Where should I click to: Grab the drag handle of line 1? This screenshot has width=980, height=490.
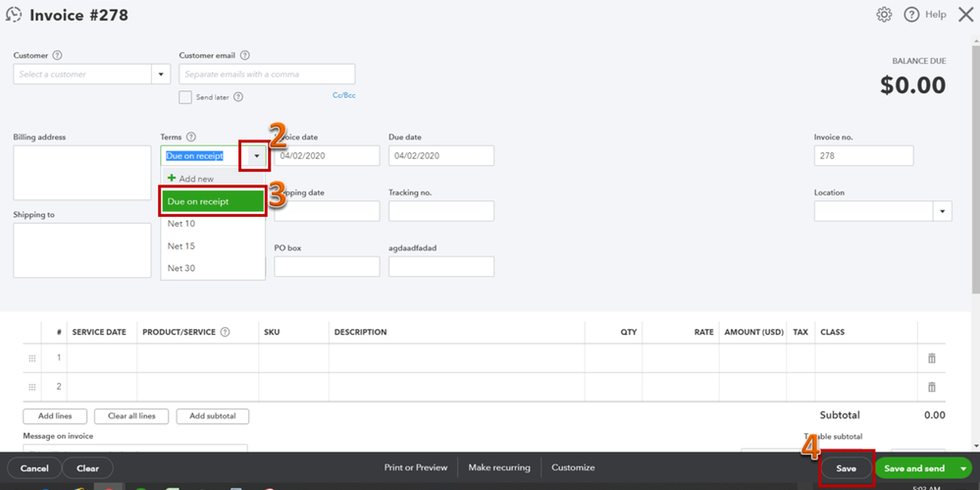coord(32,358)
